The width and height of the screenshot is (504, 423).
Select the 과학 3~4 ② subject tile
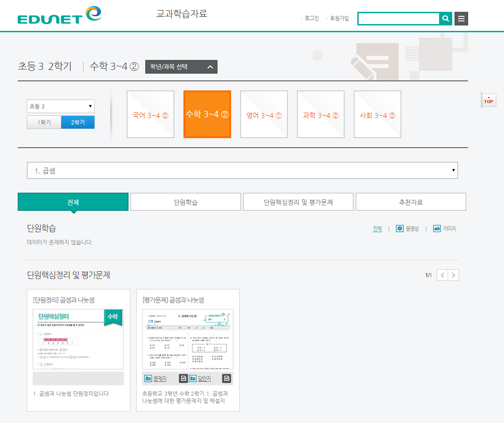[x=321, y=115]
